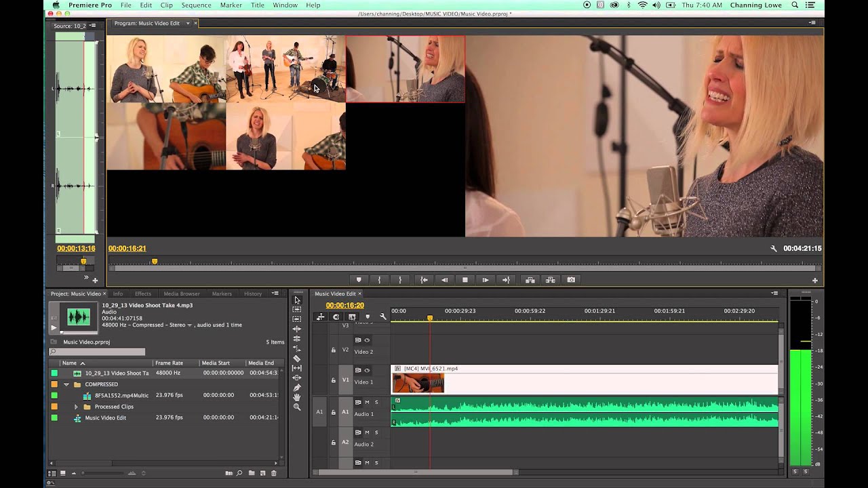868x488 pixels.
Task: Toggle Video 1 track eye visibility
Action: pos(367,370)
